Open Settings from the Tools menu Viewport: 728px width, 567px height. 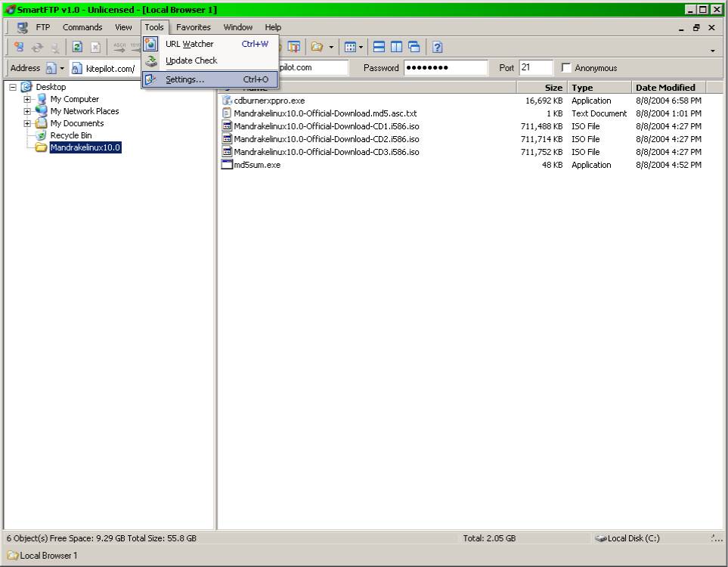coord(184,79)
